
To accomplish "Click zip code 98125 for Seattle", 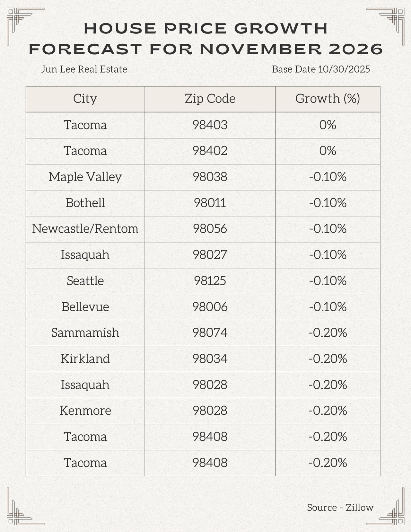I will (210, 281).
